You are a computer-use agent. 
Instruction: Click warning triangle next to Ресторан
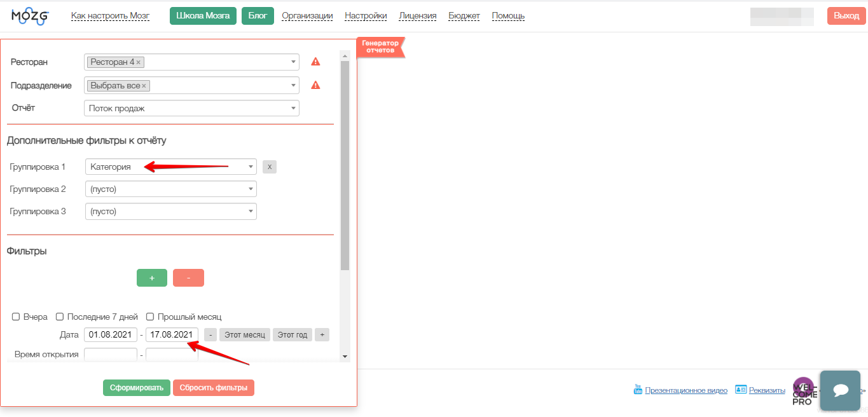tap(315, 62)
